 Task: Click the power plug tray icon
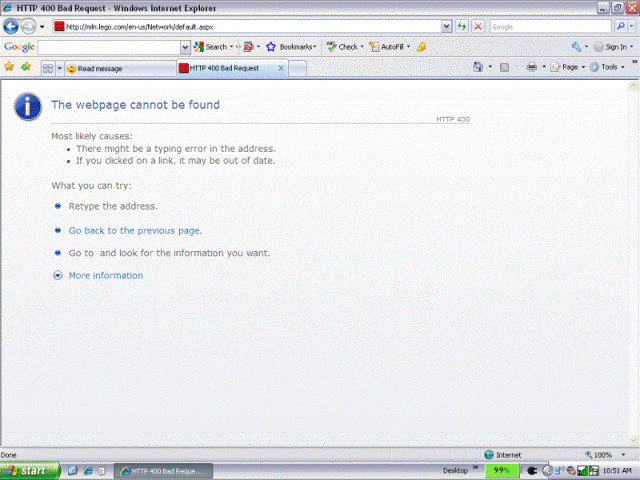tap(532, 471)
